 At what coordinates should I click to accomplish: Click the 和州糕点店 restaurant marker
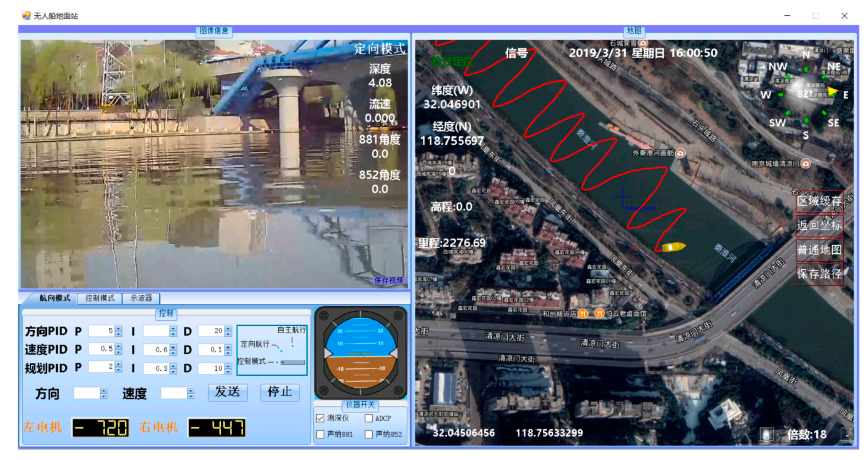pos(583,313)
